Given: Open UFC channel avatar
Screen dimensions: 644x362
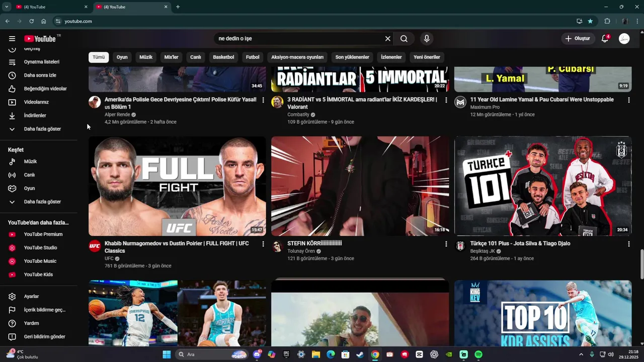Looking at the screenshot, I should tap(95, 246).
